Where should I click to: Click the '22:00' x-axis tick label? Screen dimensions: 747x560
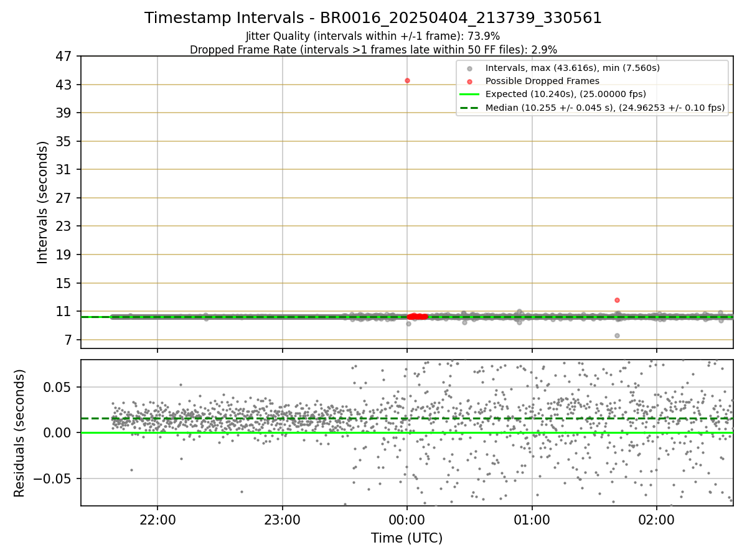tap(157, 521)
